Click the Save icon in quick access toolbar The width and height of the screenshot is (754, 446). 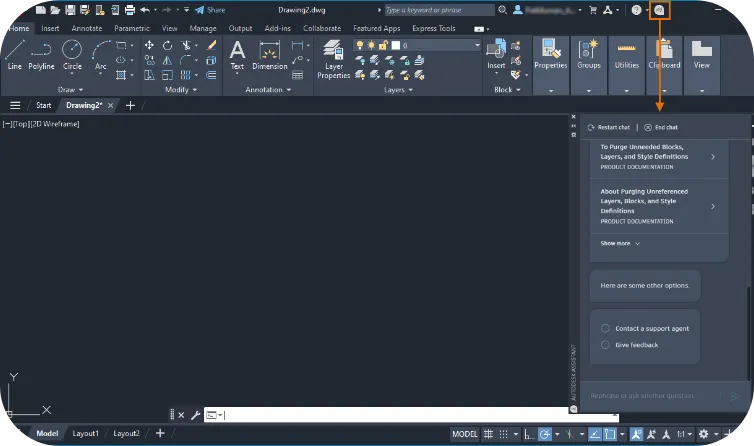coord(70,10)
